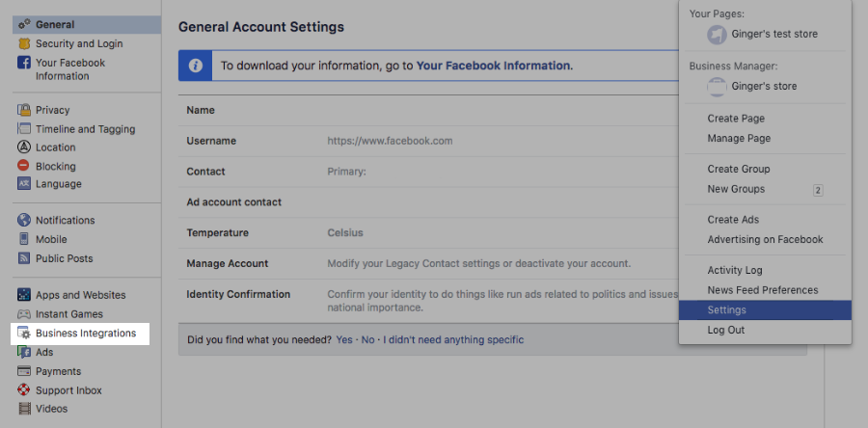Click the Your Facebook Information link
This screenshot has height=428, width=868.
click(x=494, y=66)
